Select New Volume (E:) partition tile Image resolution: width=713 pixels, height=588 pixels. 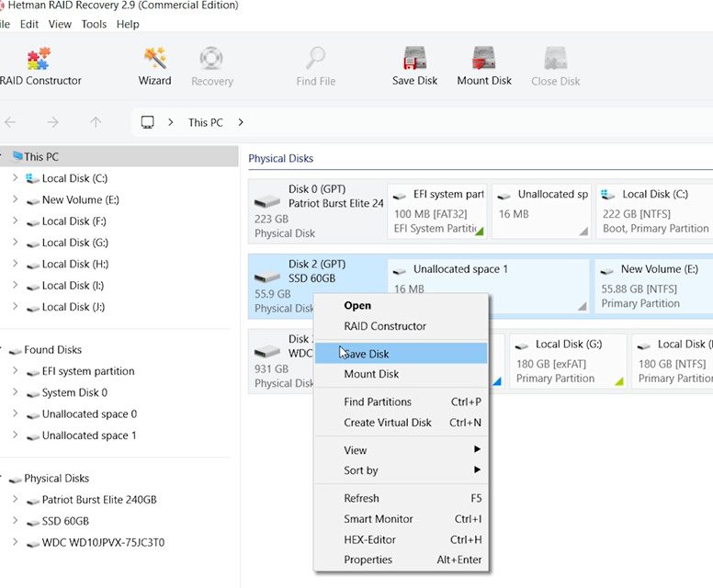pos(653,286)
